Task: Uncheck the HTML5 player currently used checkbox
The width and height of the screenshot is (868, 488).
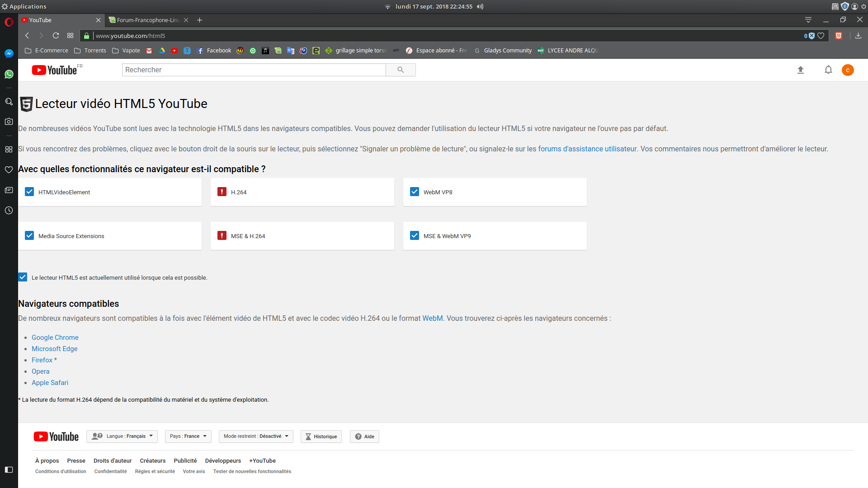Action: click(23, 277)
